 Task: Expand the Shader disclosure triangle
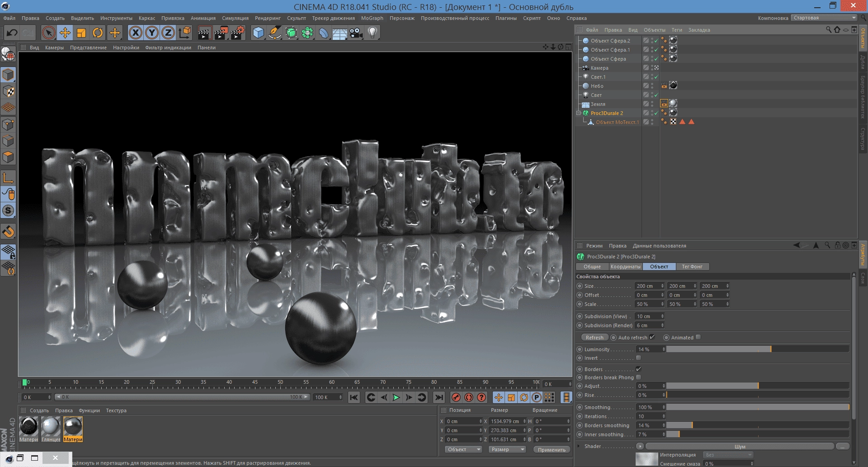[x=579, y=446]
